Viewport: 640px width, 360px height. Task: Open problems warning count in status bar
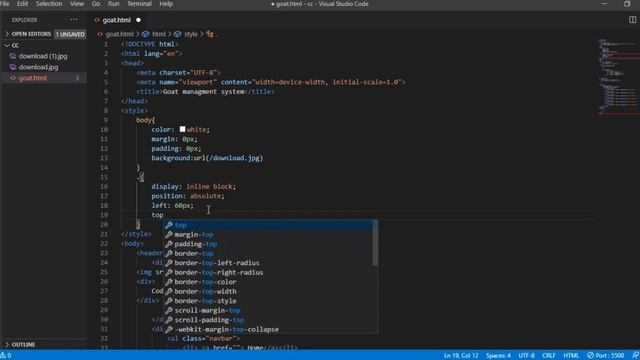point(6,356)
